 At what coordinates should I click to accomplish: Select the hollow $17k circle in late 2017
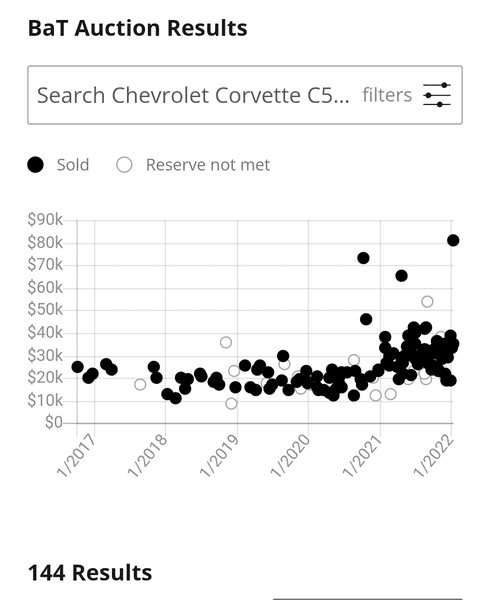(140, 384)
